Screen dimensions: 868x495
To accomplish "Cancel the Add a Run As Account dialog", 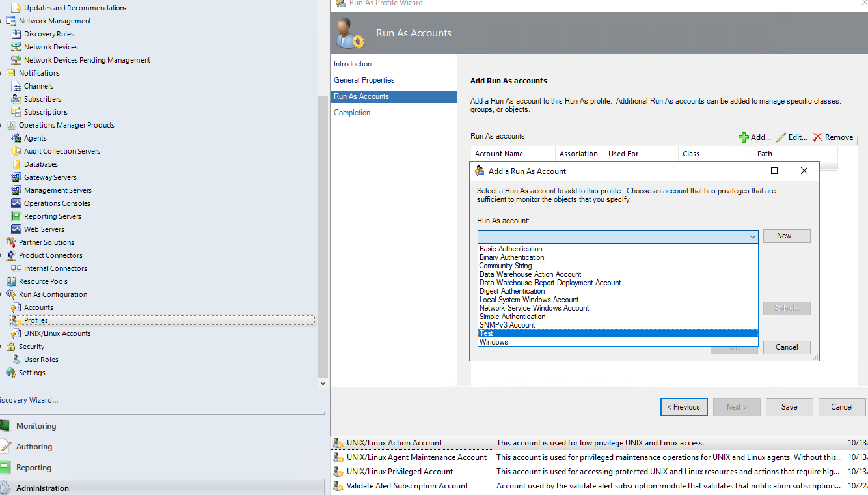I will point(787,347).
